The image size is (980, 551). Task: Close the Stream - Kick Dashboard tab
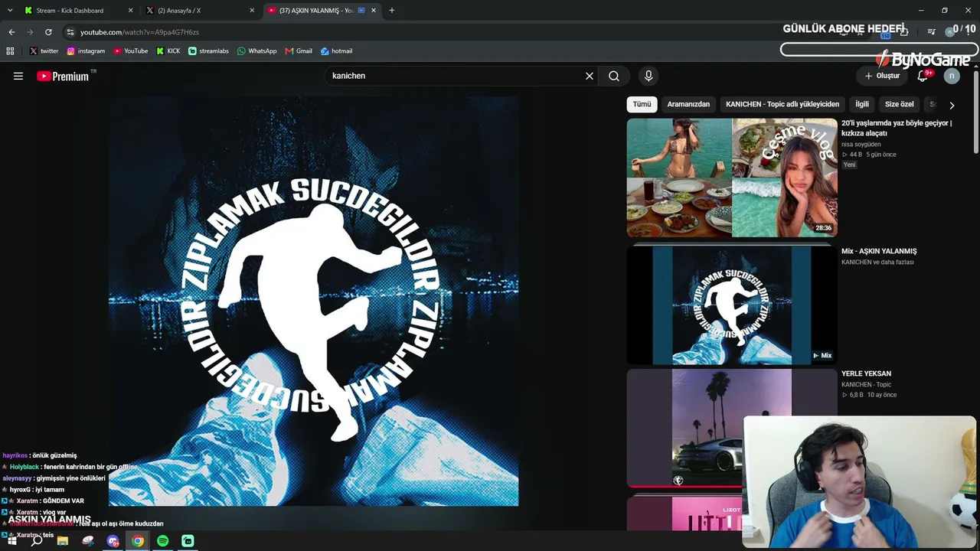(130, 11)
